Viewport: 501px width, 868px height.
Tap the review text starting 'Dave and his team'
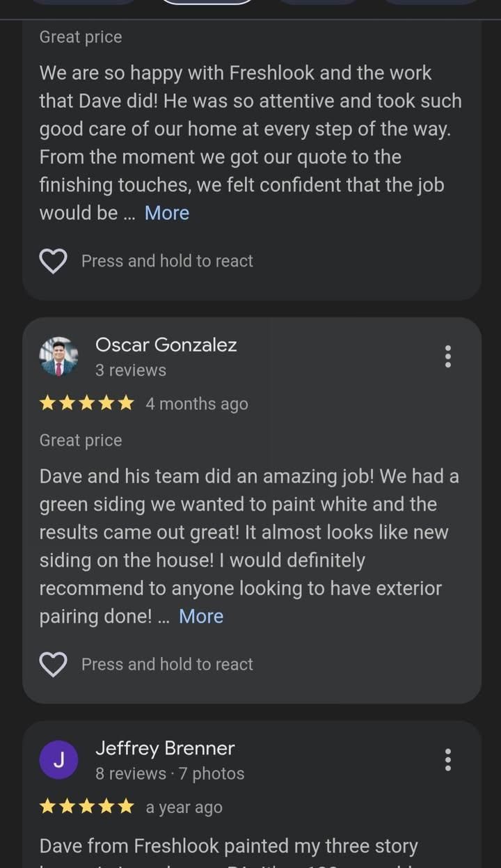point(248,532)
